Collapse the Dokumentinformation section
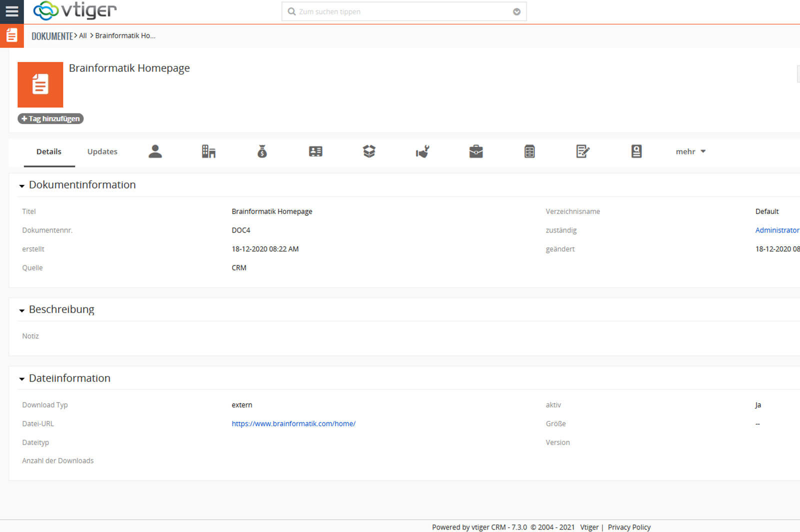This screenshot has height=532, width=800. (22, 186)
